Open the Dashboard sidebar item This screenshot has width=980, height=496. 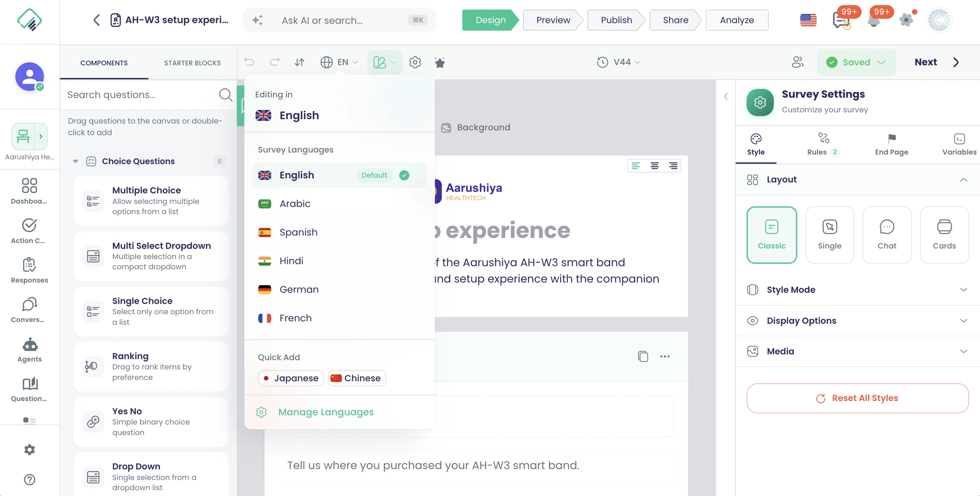29,191
